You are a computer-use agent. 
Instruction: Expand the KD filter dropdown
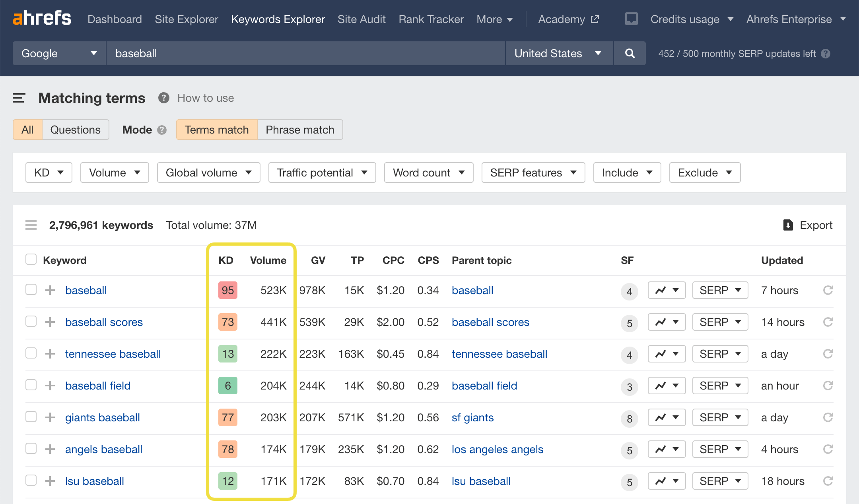coord(49,173)
